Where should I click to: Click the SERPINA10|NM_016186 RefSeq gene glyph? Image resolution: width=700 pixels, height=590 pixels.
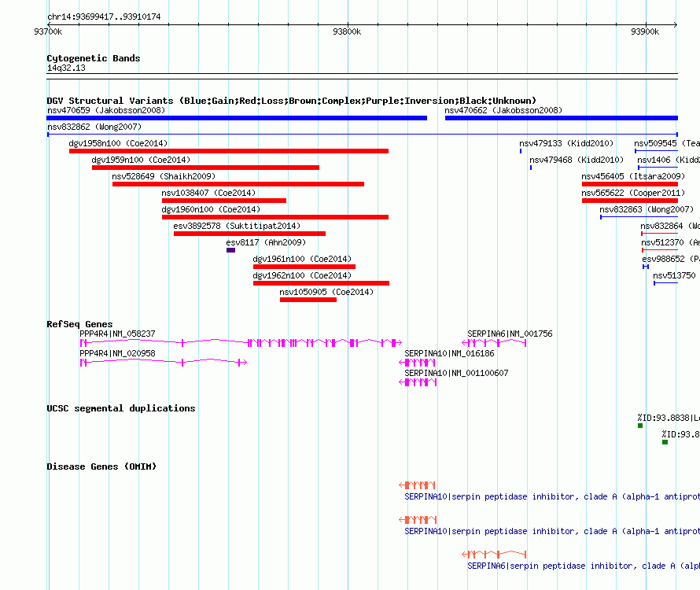coord(418,362)
